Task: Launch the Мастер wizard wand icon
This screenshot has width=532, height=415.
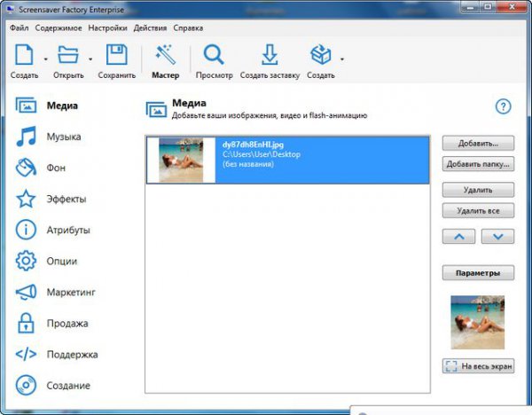Action: [165, 54]
